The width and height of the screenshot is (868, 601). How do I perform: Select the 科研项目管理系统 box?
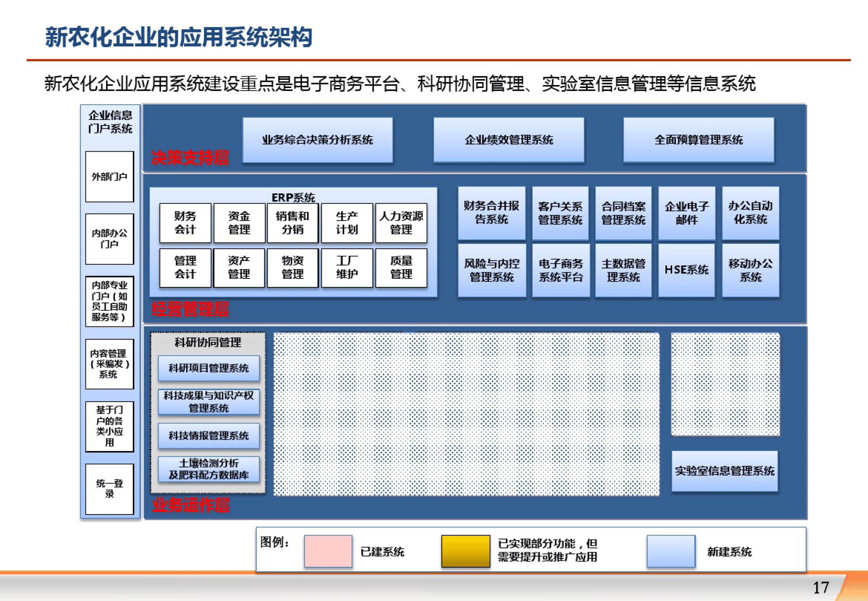[209, 368]
